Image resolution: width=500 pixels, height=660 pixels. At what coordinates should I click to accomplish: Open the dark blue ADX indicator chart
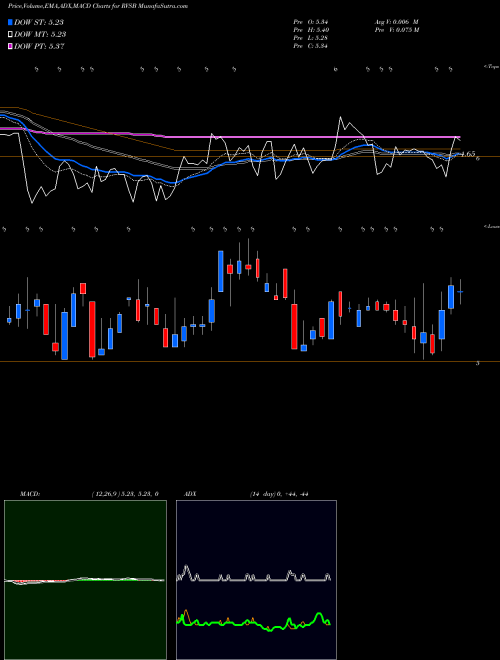pos(256,580)
